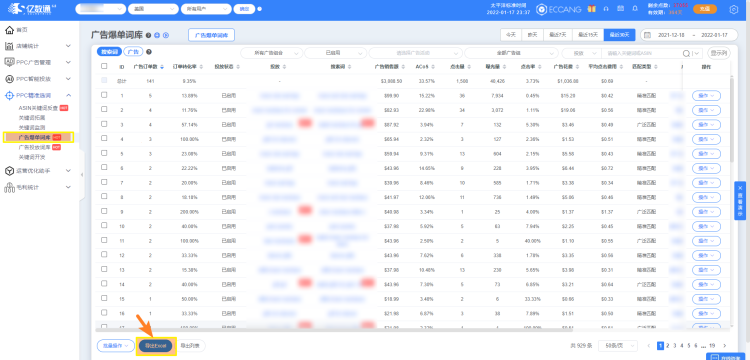Click the help question mark beside page title
The height and width of the screenshot is (360, 750).
149,35
